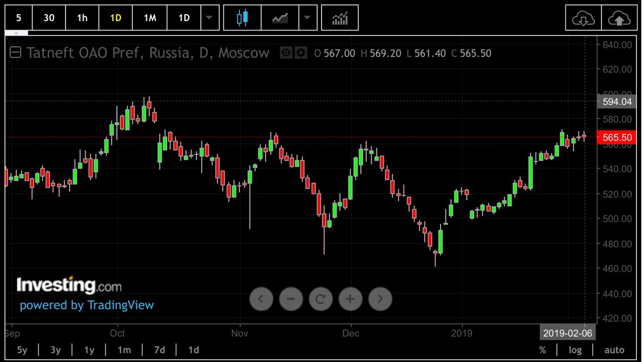Click the close value C 565.50
Screen dimensions: 644x362
[471, 53]
